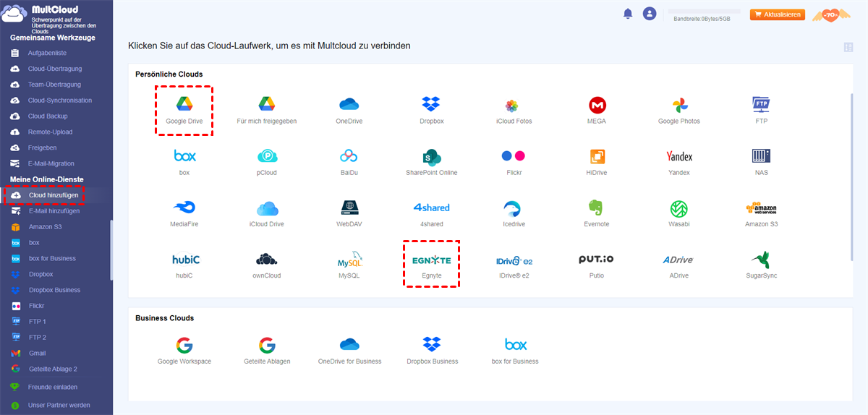Click 'Unser Partner werden' link
868x415 pixels.
tap(59, 406)
